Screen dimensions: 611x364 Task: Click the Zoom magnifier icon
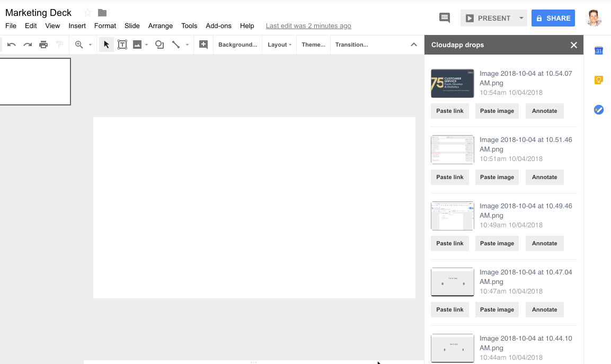[79, 45]
